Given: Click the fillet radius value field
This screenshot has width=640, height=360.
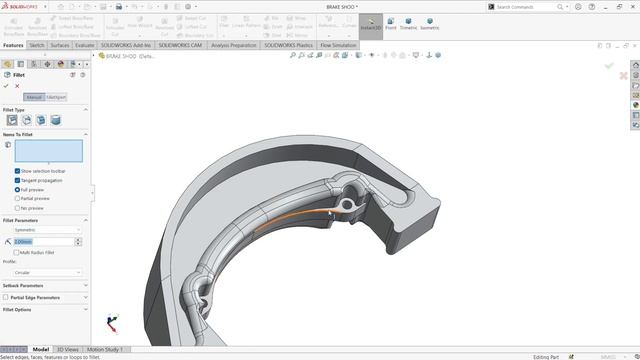Looking at the screenshot, I should 43,242.
